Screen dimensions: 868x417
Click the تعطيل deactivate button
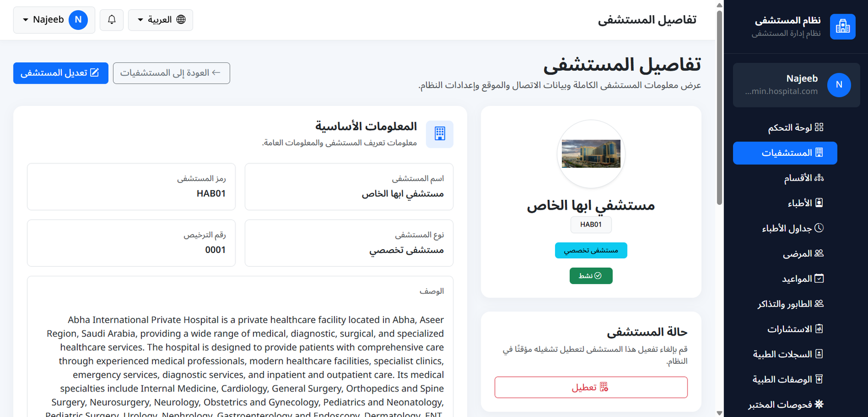coord(591,387)
